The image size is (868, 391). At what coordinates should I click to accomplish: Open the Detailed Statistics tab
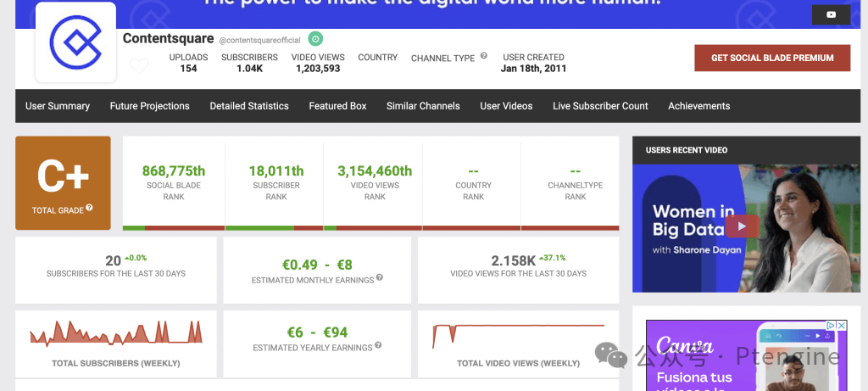click(249, 106)
